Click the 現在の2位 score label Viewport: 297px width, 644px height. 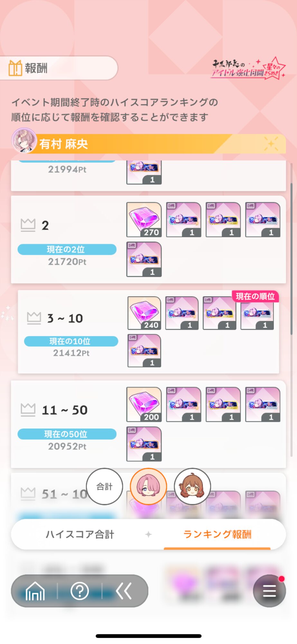(x=67, y=250)
